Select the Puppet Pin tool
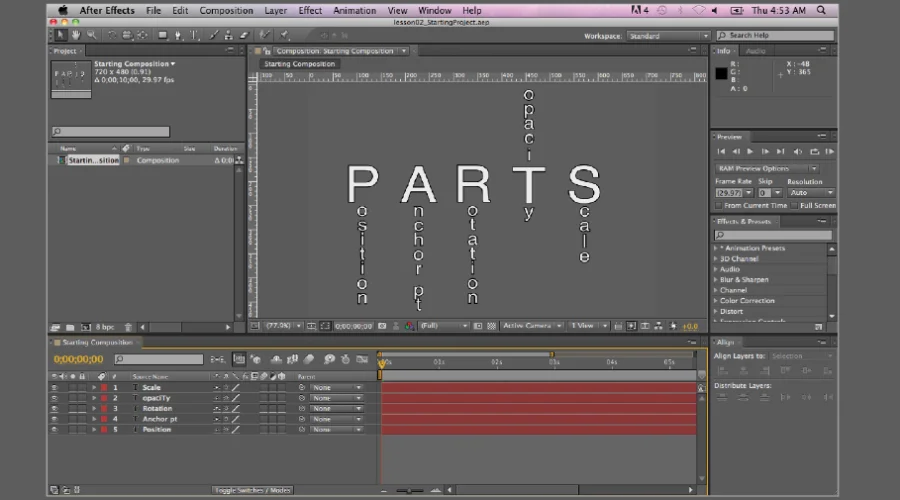 tap(284, 36)
